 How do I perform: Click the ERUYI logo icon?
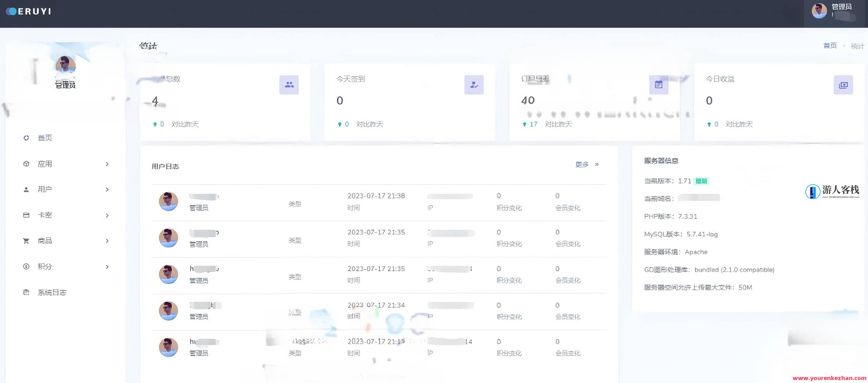(11, 11)
